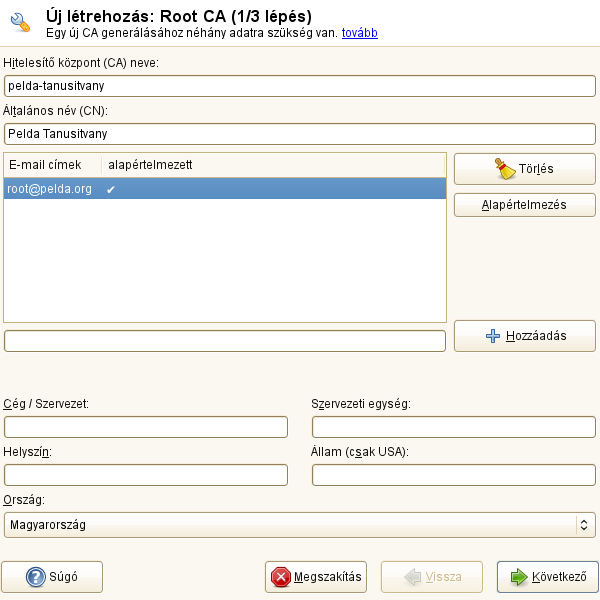Click the plus icon on Hozzáadás button
This screenshot has width=600, height=600.
pos(492,336)
